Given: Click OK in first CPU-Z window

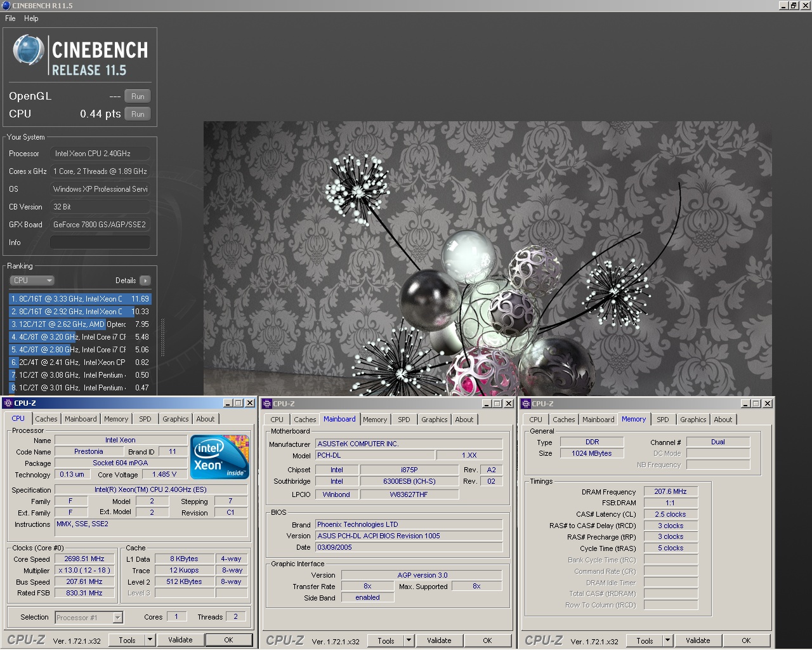Looking at the screenshot, I should point(228,640).
